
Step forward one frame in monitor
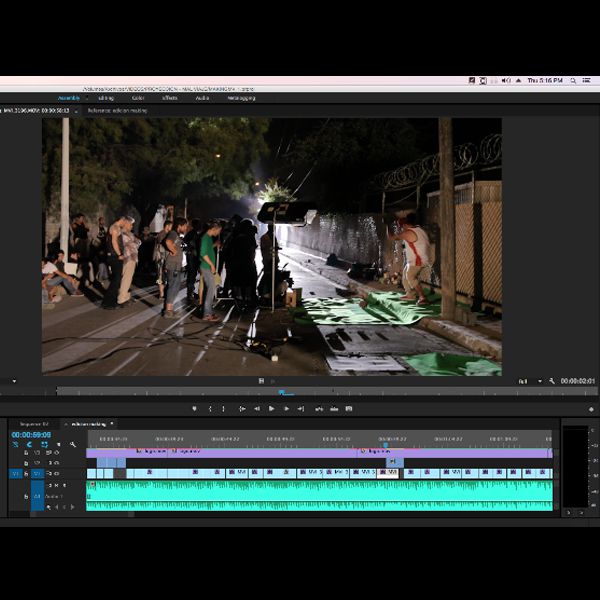coord(286,408)
